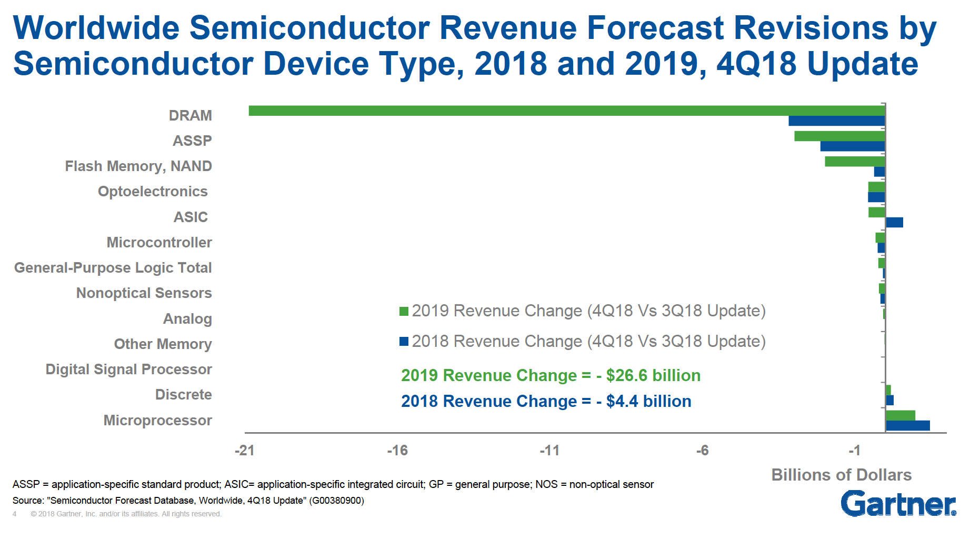
Task: Click the blue 2018 legend swatch
Action: point(404,341)
